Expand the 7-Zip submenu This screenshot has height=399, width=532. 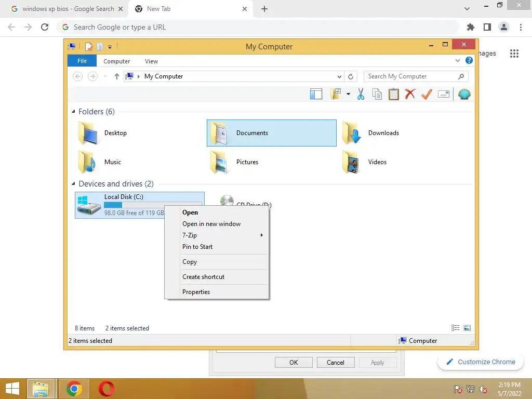coord(224,235)
